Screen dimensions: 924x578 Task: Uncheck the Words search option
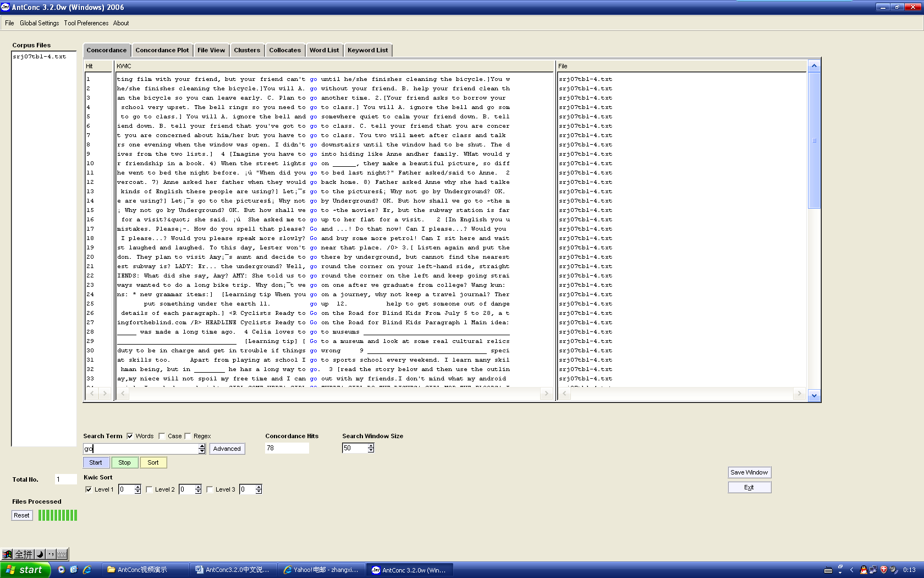pyautogui.click(x=129, y=435)
